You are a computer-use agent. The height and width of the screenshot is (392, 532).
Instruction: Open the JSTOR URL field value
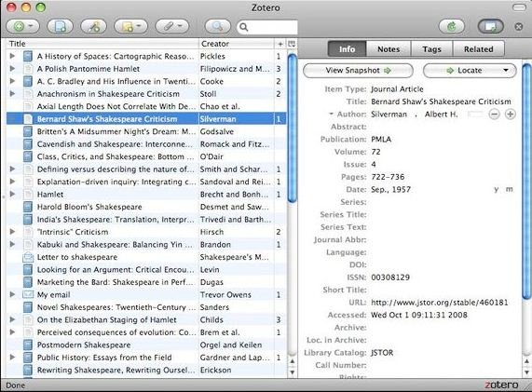coord(440,303)
